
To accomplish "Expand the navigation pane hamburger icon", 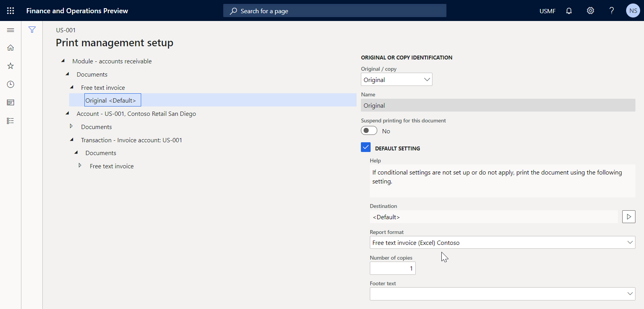I will coord(10,30).
